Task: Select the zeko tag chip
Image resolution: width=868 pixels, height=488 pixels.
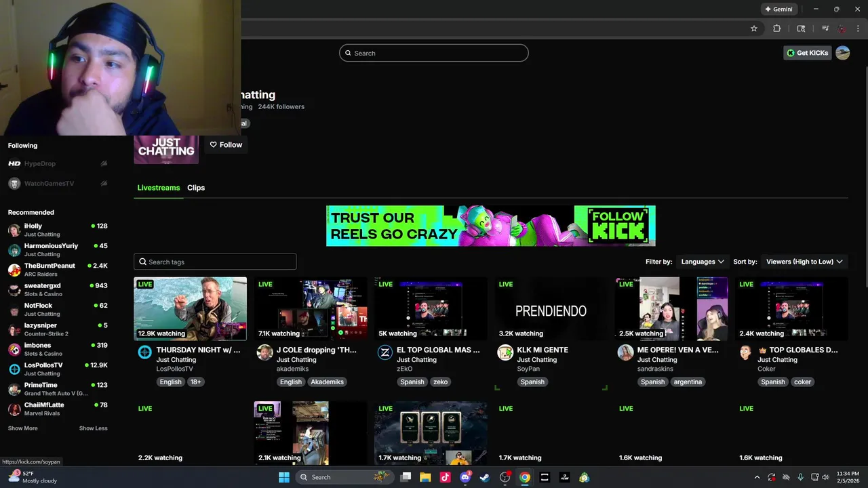Action: click(x=441, y=382)
